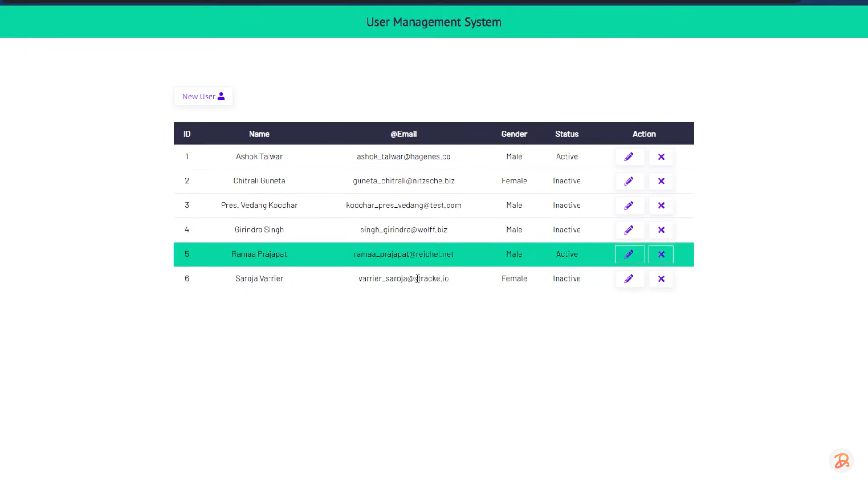
Task: Click the edit pencil icon for Saroja Varrier
Action: tap(629, 278)
